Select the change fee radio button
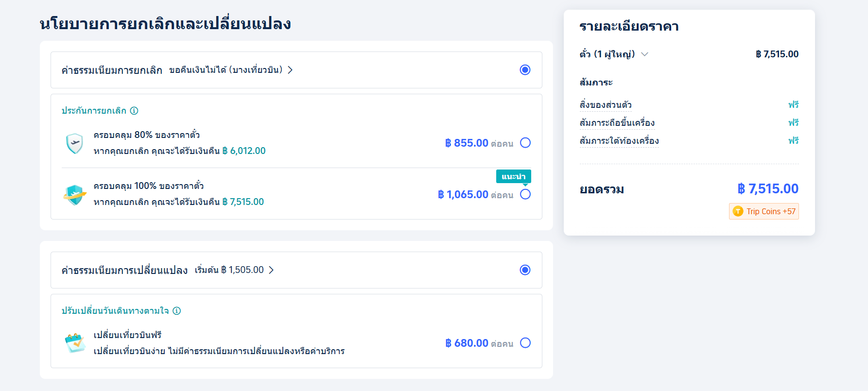 pos(525,270)
